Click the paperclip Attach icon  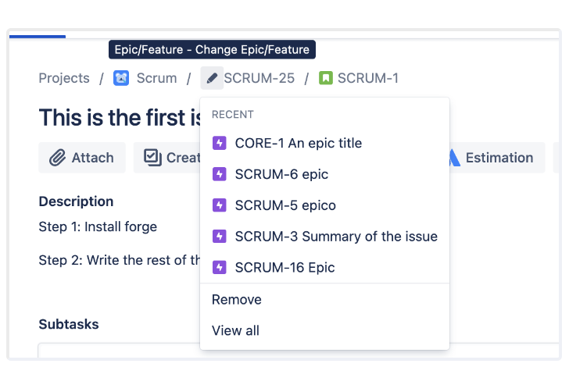pyautogui.click(x=57, y=158)
